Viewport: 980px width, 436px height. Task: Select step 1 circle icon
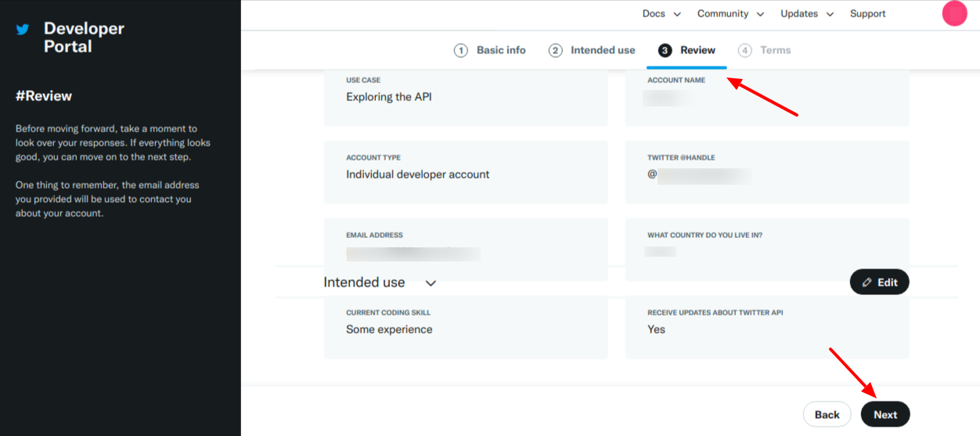(x=461, y=51)
